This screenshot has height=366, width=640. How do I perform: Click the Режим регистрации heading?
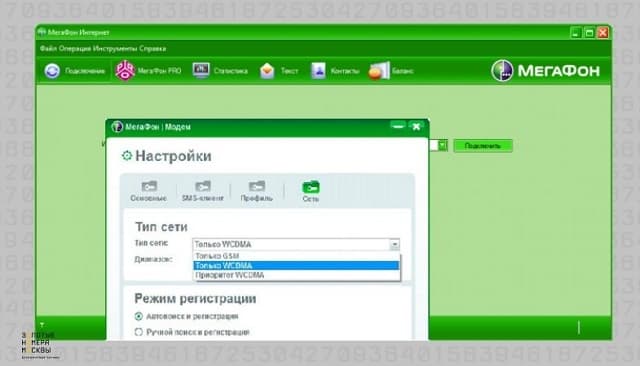(195, 299)
